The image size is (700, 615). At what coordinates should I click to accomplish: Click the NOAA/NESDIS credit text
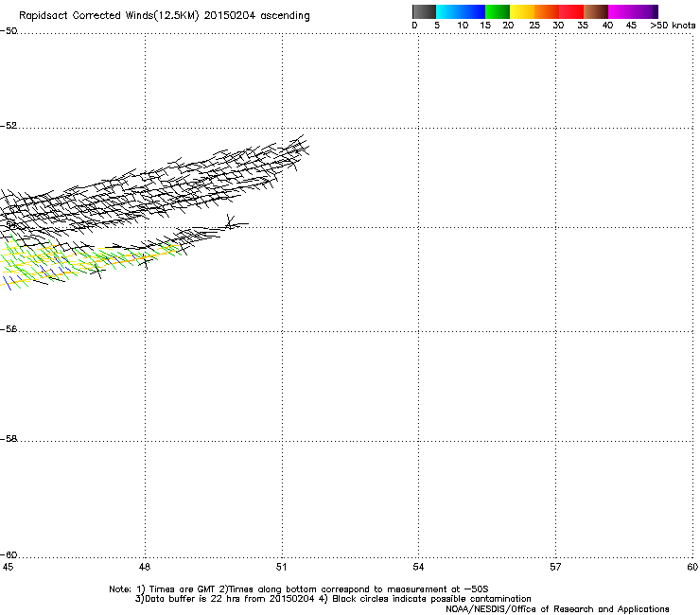tap(557, 609)
